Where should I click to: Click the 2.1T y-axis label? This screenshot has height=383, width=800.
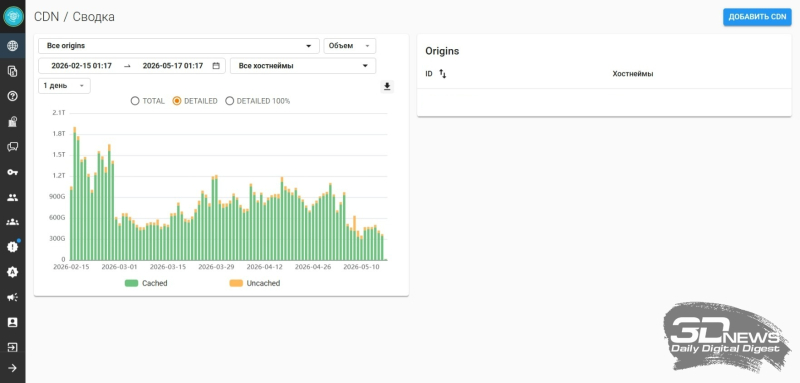pyautogui.click(x=59, y=113)
